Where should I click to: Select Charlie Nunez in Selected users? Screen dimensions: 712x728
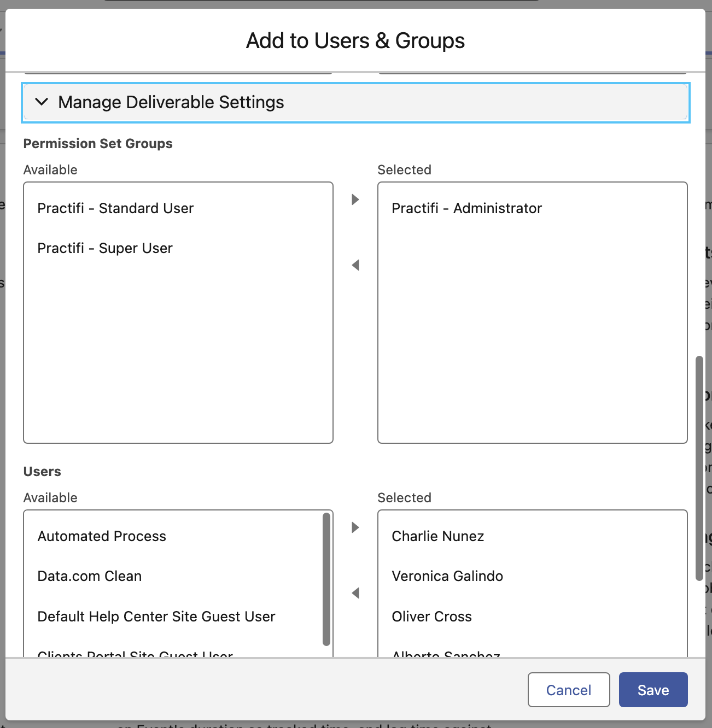(x=533, y=536)
